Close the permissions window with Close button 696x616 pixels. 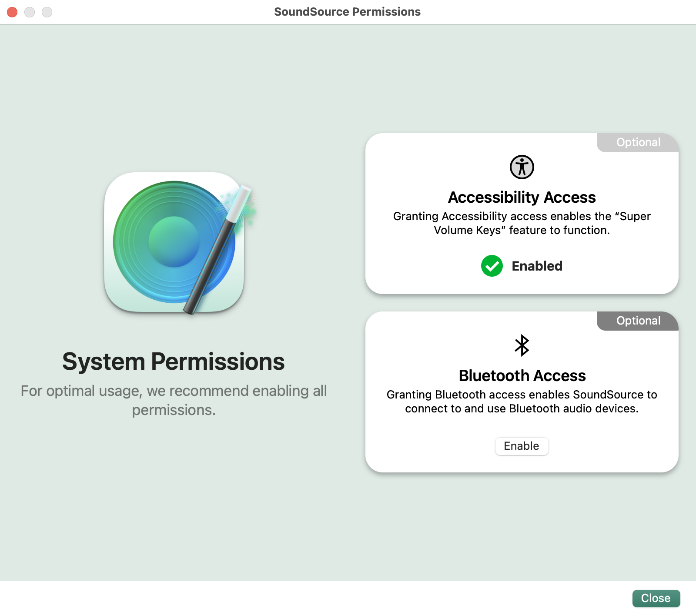click(x=656, y=598)
